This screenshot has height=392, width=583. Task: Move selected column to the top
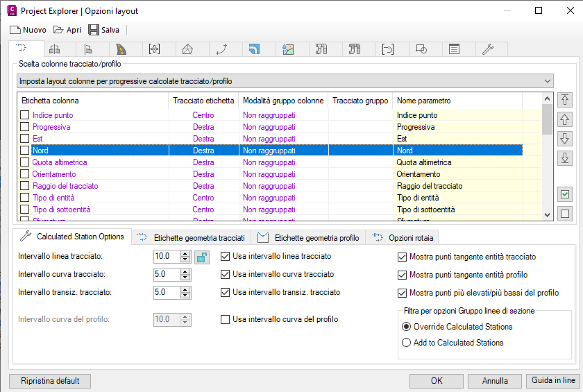tap(565, 100)
